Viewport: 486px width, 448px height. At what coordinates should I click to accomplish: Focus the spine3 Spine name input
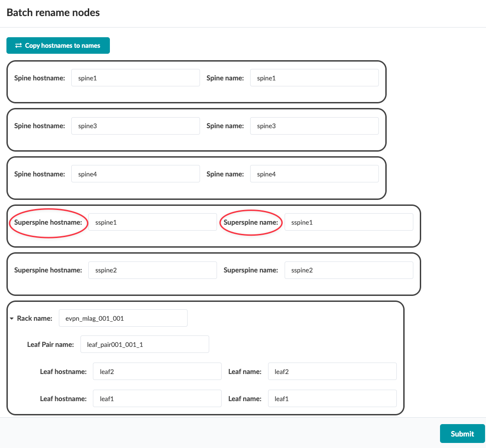tap(314, 126)
